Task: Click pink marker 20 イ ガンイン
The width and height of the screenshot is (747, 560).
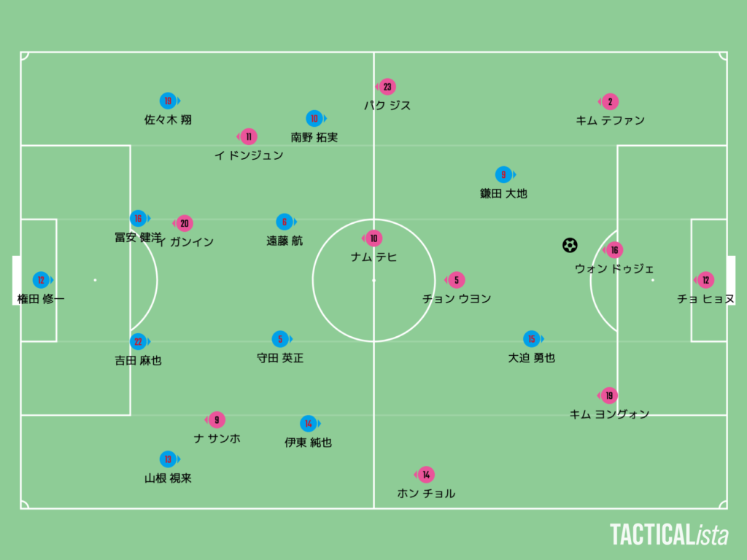Action: (183, 223)
